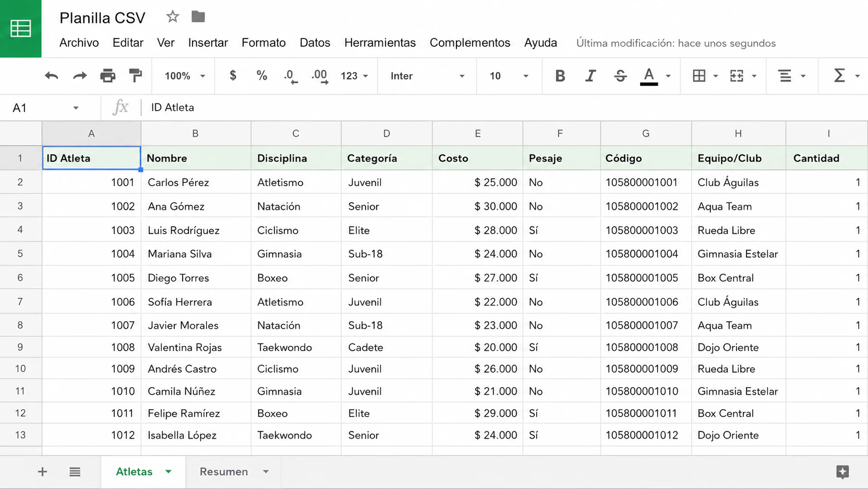The image size is (868, 489).
Task: Click cell Gimnasia Estelar in row 5
Action: coord(738,254)
